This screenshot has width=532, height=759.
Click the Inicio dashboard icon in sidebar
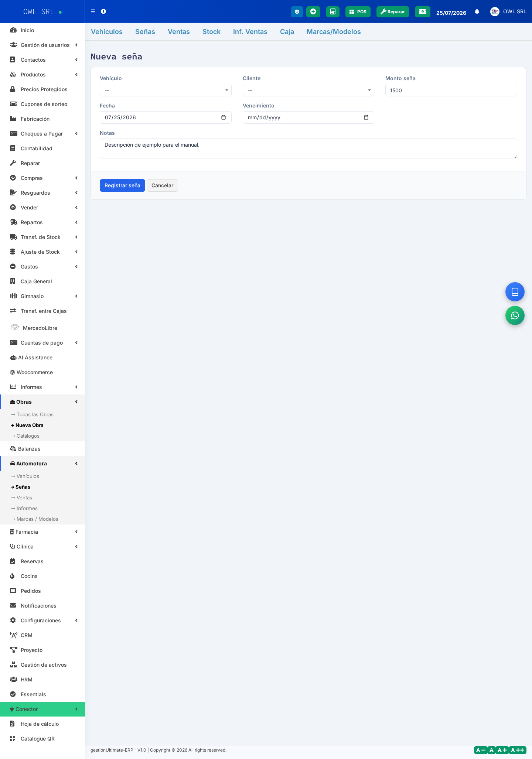(13, 30)
